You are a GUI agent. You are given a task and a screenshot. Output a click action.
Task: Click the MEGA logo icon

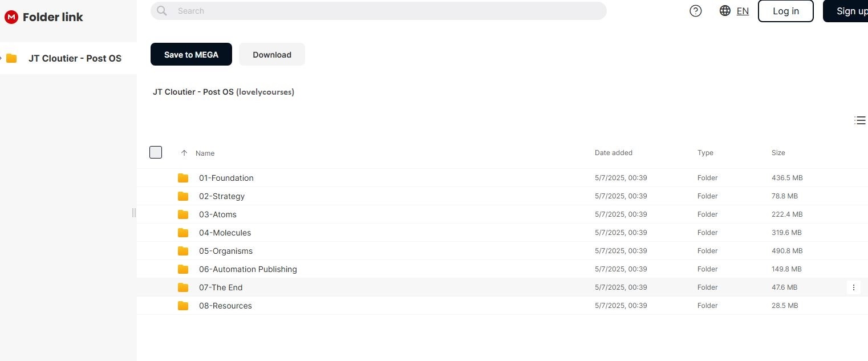[x=11, y=17]
